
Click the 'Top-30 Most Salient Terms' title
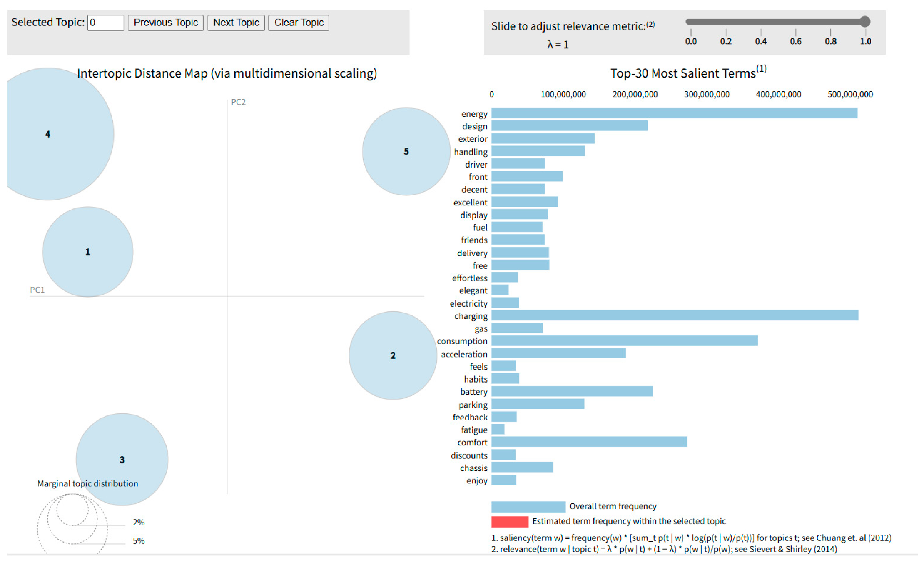[x=688, y=73]
